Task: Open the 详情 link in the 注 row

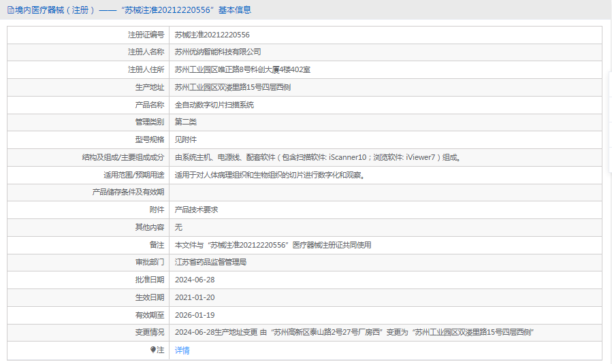Action: click(182, 350)
